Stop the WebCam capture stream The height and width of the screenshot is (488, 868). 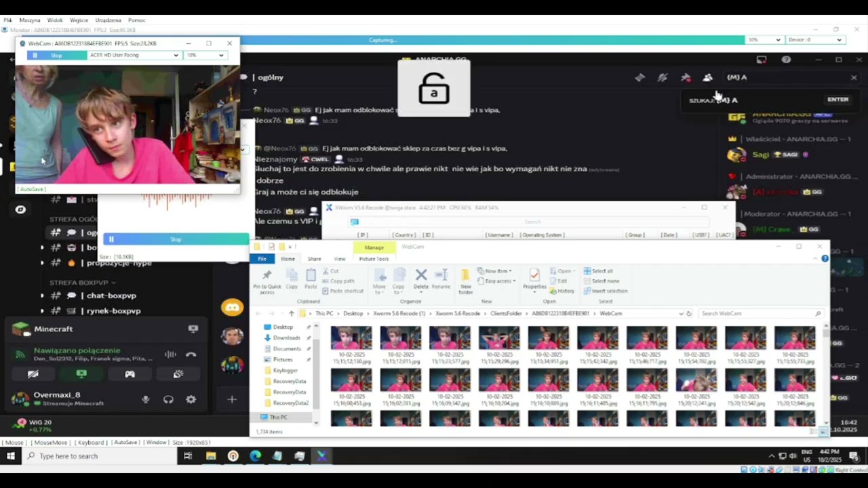[x=56, y=55]
